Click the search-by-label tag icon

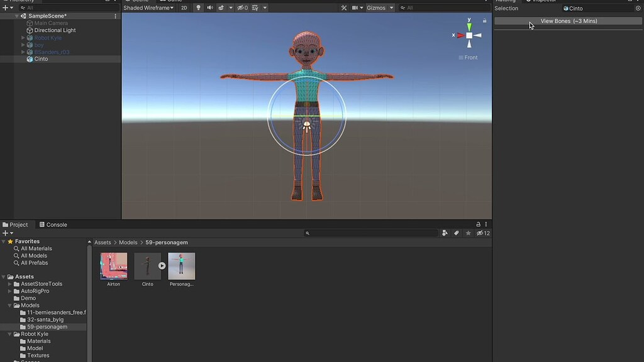pyautogui.click(x=457, y=233)
